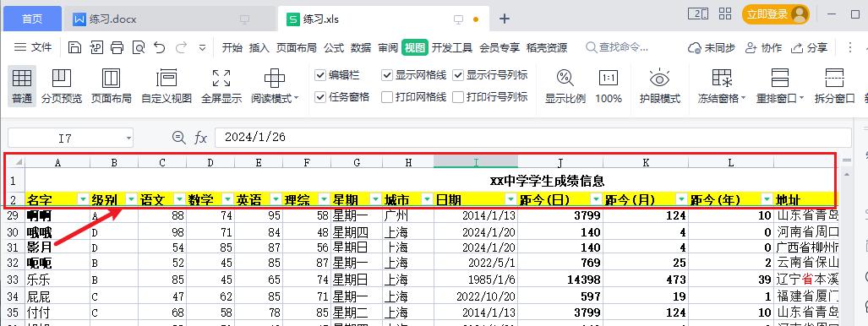The image size is (868, 326).
Task: Click the freeze panes (冻结窗格) icon
Action: click(x=722, y=79)
